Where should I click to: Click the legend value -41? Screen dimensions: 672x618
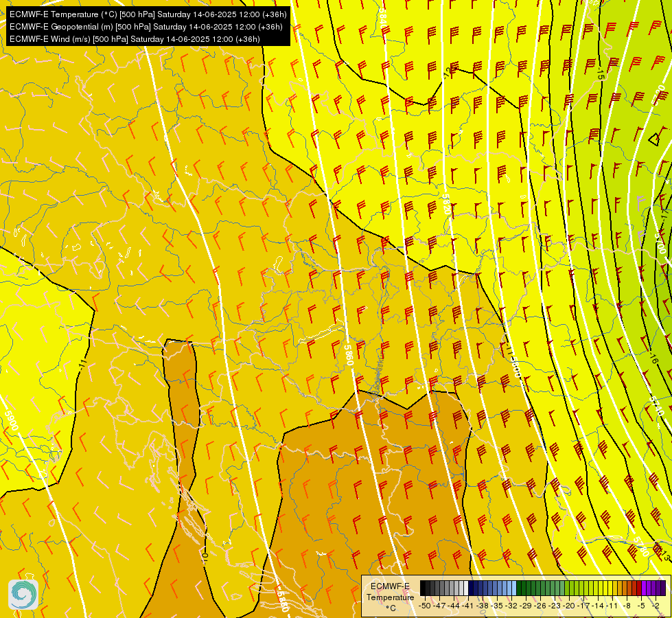tap(467, 606)
